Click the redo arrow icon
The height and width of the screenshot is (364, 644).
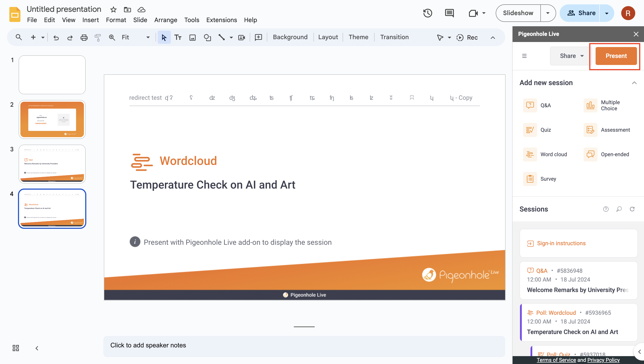tap(70, 37)
